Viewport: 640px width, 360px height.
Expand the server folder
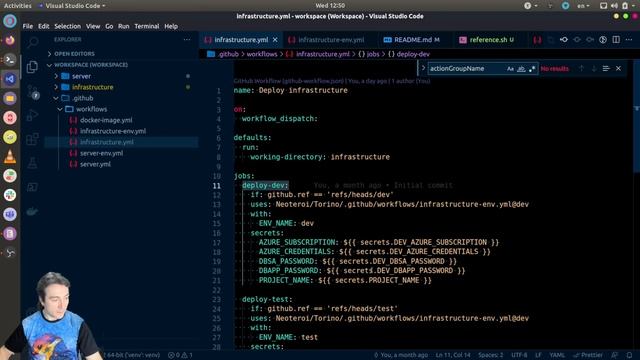click(81, 76)
